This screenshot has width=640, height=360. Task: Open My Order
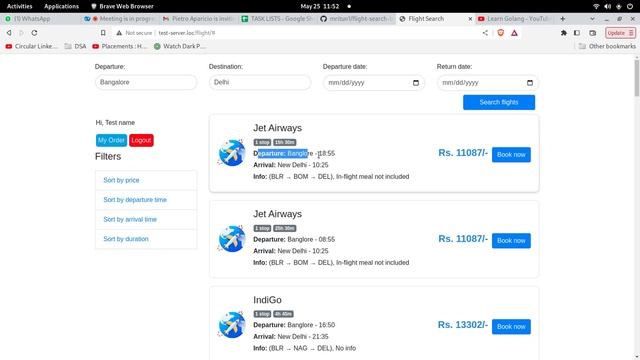pyautogui.click(x=111, y=140)
